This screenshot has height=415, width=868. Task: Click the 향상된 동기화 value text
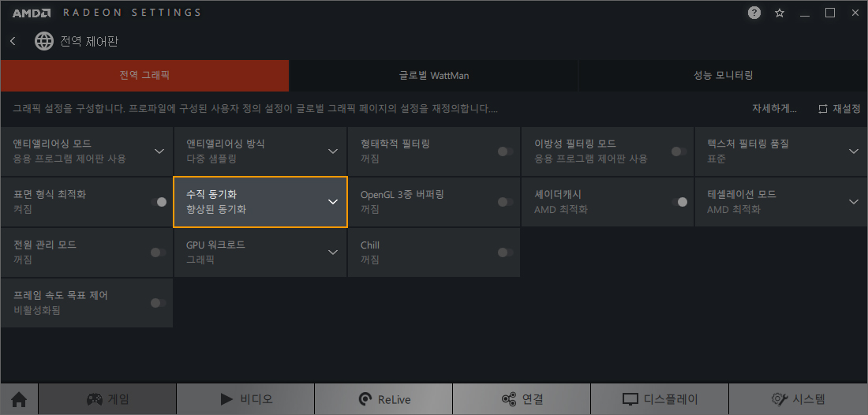point(216,210)
